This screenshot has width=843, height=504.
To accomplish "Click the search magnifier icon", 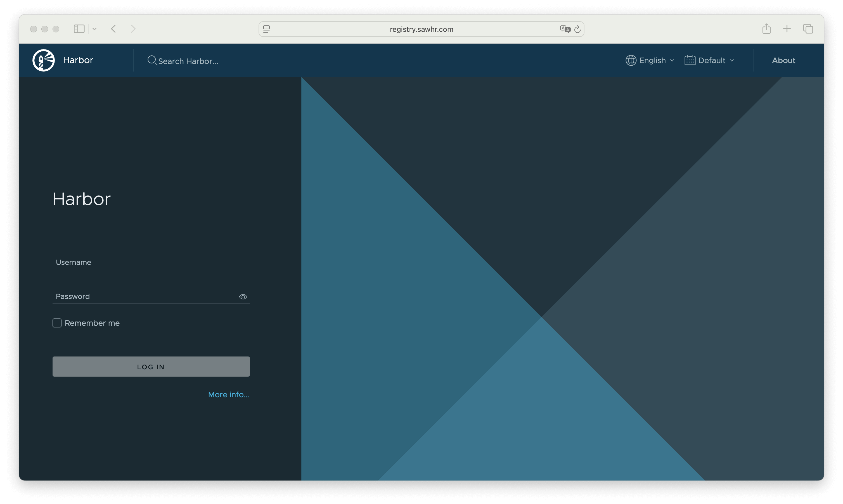I will point(152,60).
